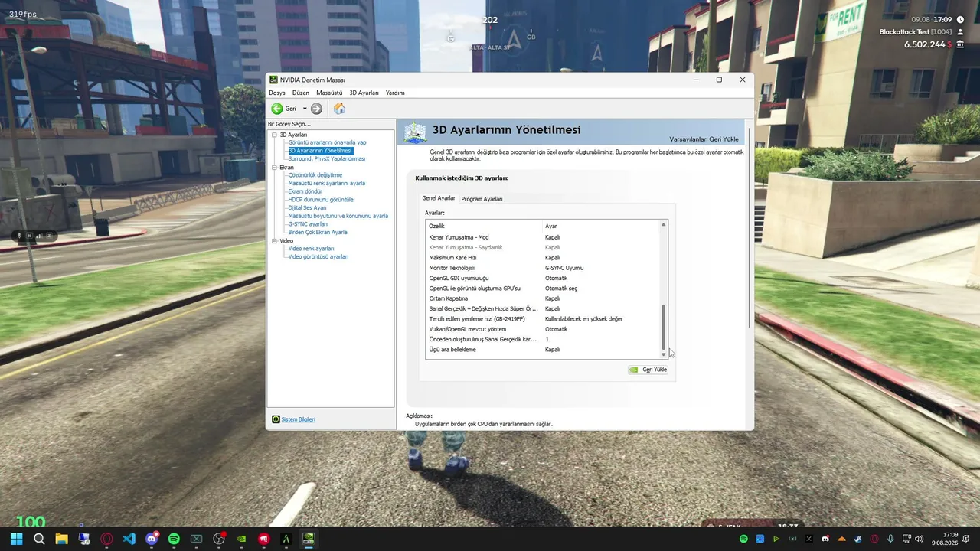The height and width of the screenshot is (551, 980).
Task: Click network icon in system tray
Action: click(906, 540)
